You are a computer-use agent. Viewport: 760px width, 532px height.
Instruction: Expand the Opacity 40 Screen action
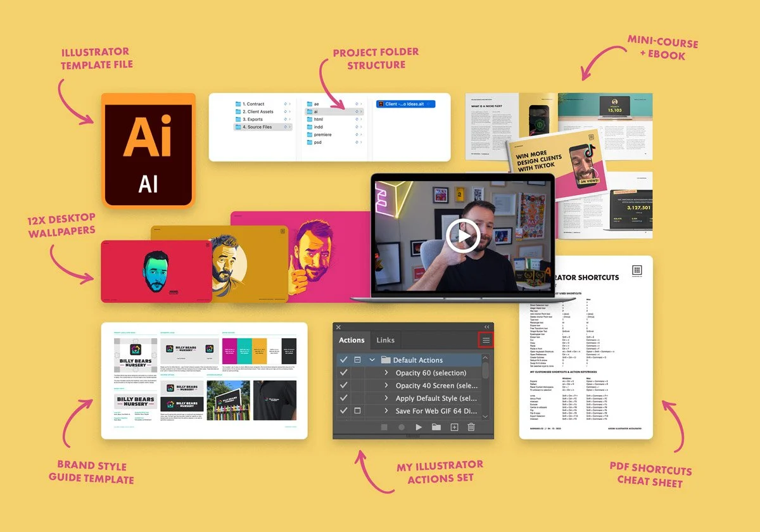pyautogui.click(x=386, y=385)
